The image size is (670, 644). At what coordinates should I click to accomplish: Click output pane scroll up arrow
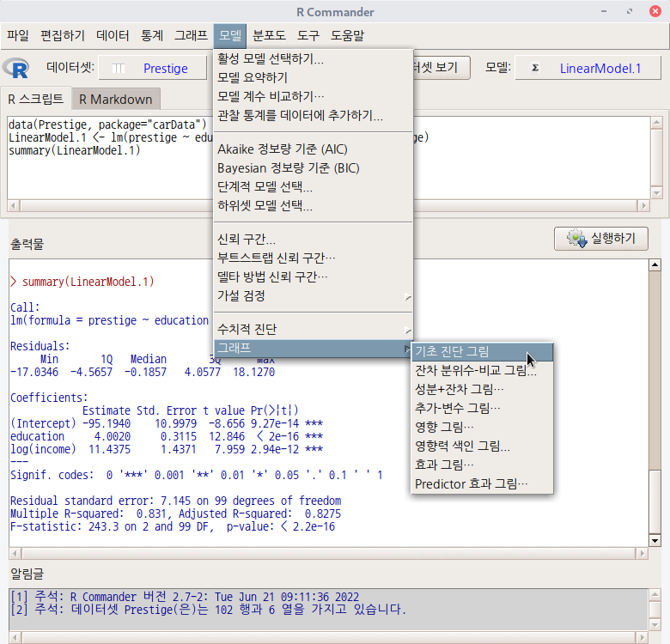pos(655,264)
